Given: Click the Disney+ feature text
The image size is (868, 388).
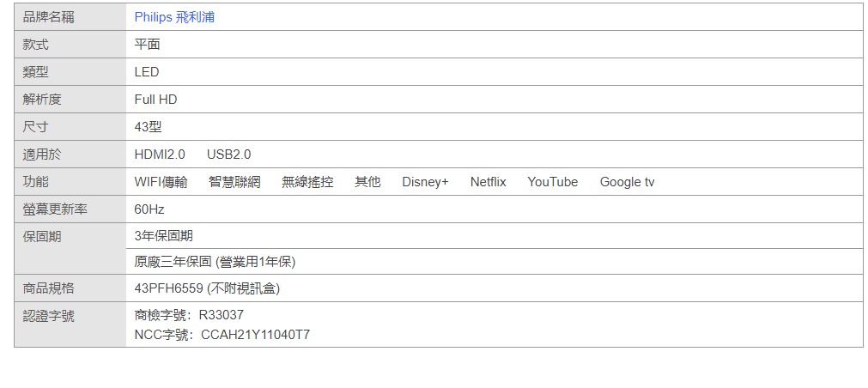Looking at the screenshot, I should [x=425, y=181].
